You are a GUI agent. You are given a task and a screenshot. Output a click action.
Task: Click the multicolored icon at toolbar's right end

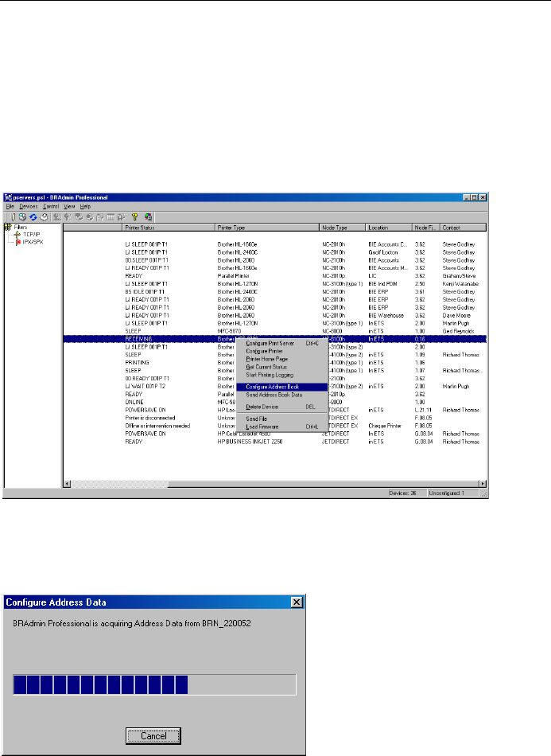(x=149, y=217)
